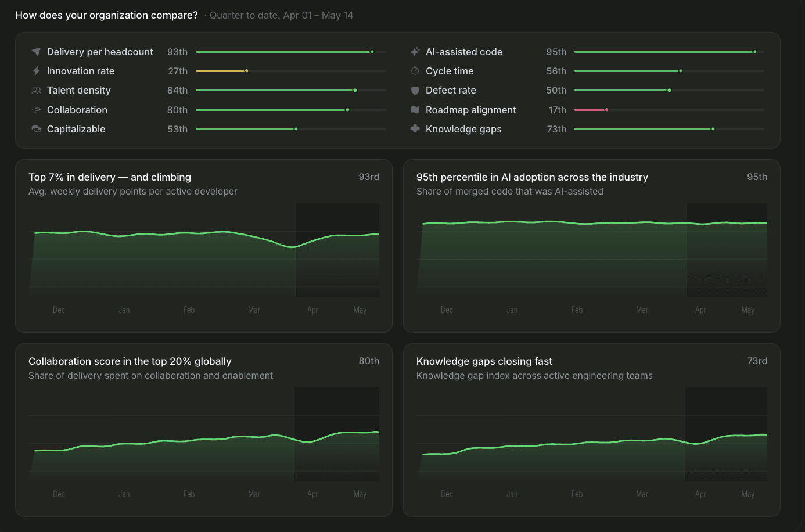Click the "95th" badge on AI adoption card
The image size is (805, 532).
pos(757,177)
